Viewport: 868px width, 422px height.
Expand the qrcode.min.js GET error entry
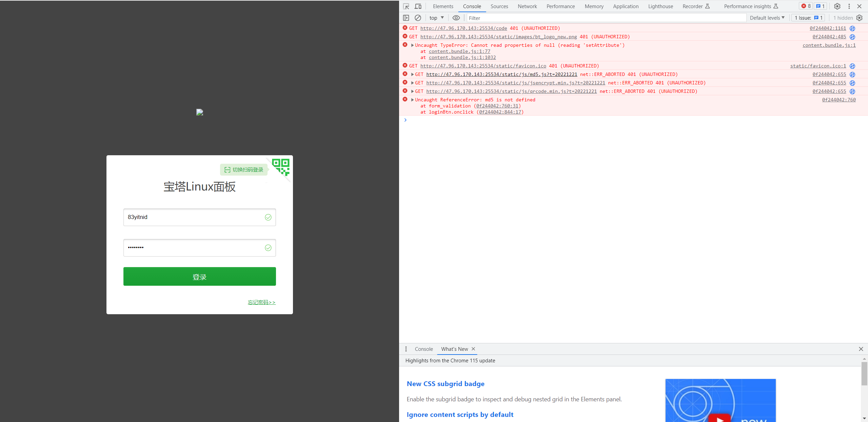(x=412, y=91)
